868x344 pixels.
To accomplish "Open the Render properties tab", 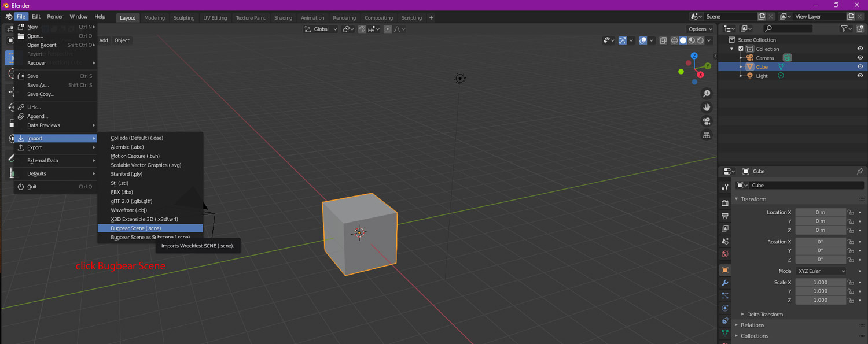I will 725,203.
